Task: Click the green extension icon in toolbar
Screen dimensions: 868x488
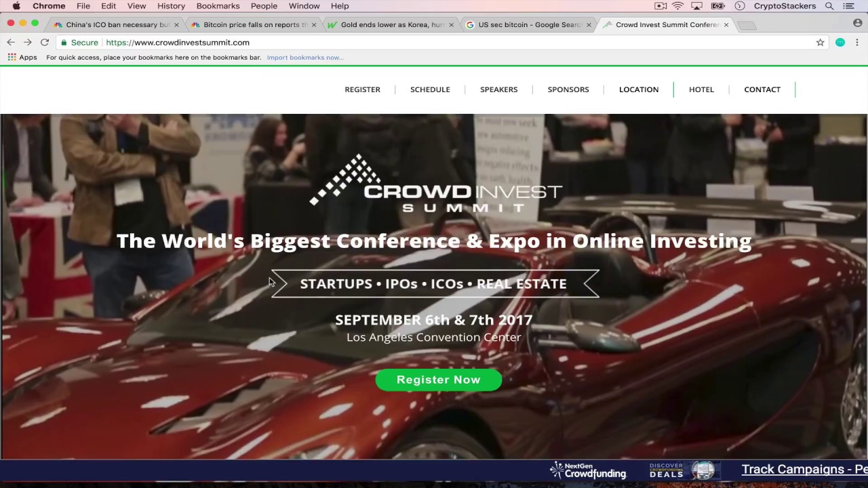Action: pos(840,42)
